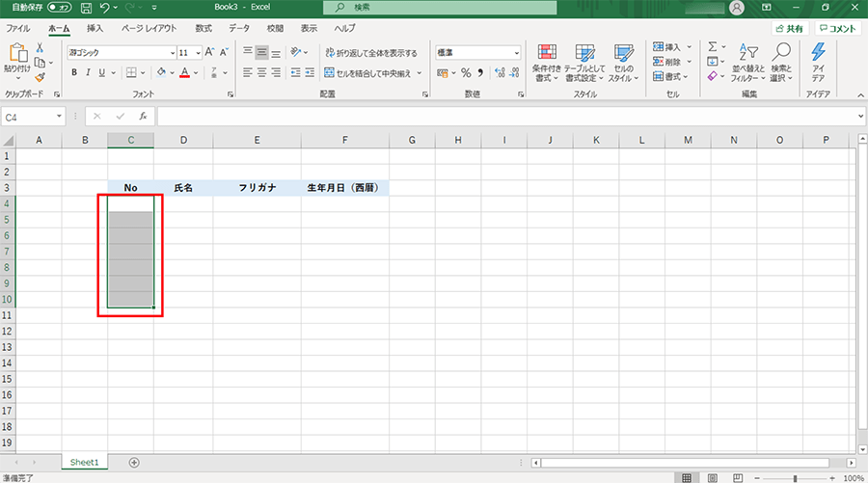Select the Format Painter brush icon

point(40,77)
